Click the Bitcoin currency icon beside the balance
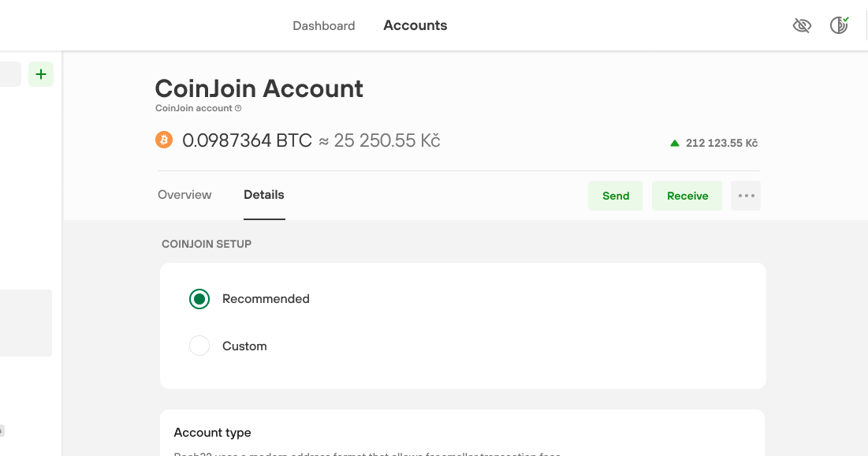This screenshot has height=456, width=868. coord(164,140)
